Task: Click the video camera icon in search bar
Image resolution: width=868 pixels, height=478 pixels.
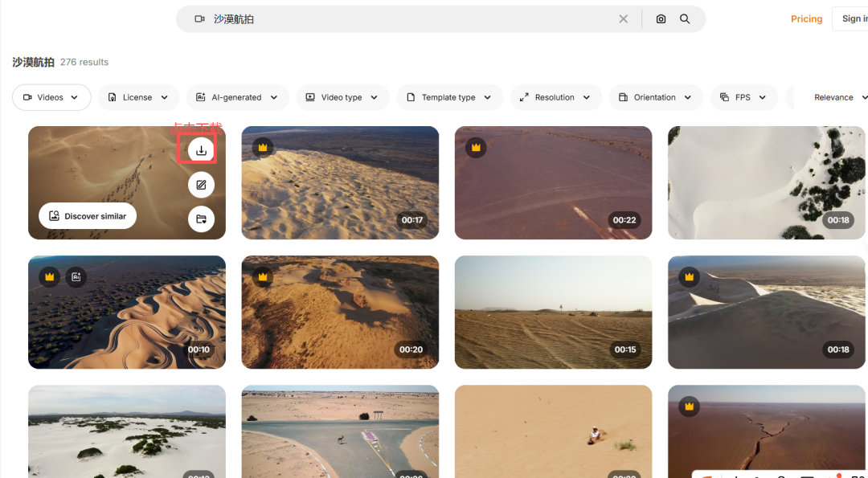Action: (199, 19)
